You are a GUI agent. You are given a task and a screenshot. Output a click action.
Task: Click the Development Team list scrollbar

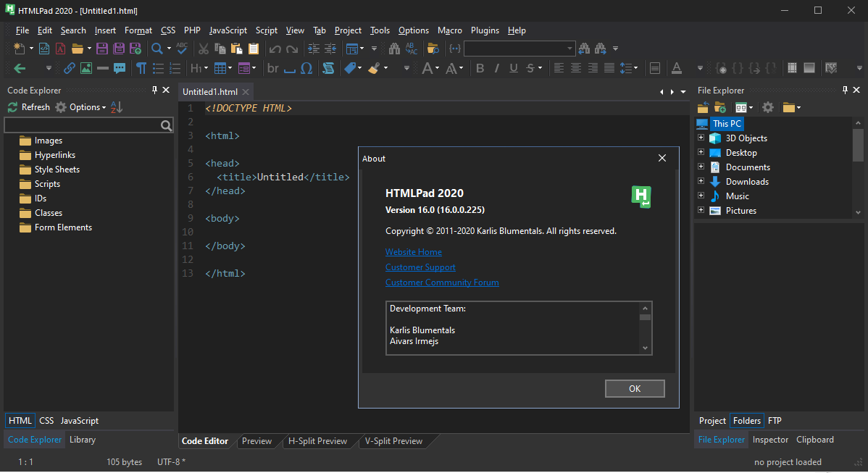pyautogui.click(x=645, y=327)
